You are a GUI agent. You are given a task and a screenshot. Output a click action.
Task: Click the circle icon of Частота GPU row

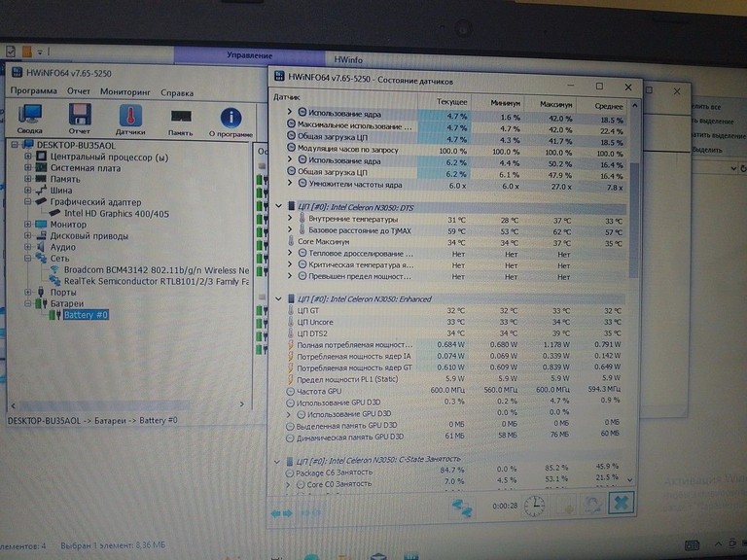(x=290, y=392)
